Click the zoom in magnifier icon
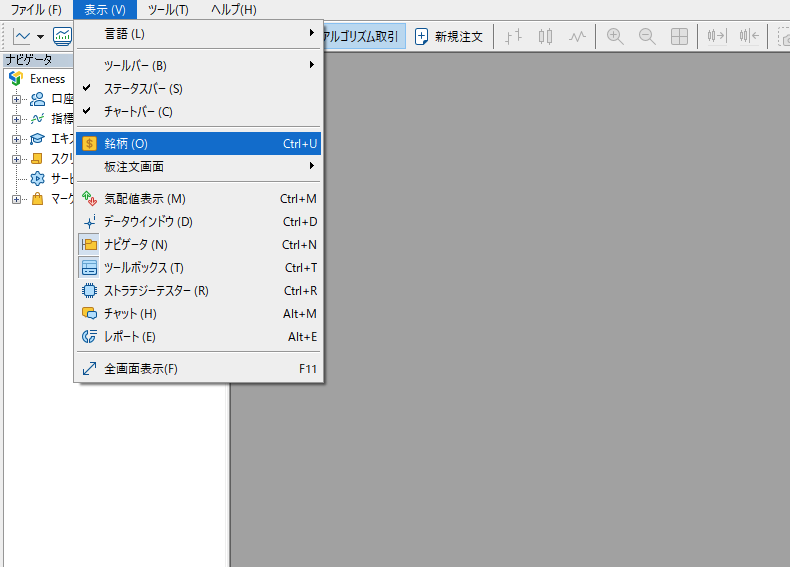This screenshot has height=567, width=790. coord(615,36)
